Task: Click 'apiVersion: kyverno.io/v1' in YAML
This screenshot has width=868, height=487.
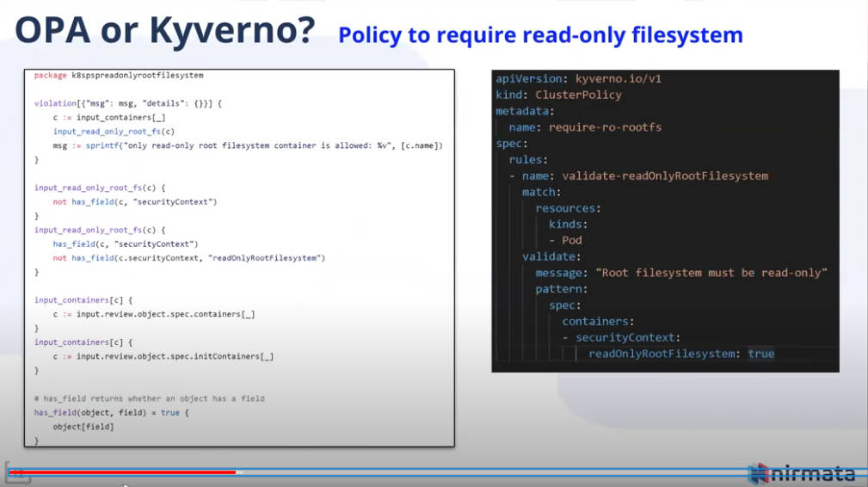Action: click(x=578, y=78)
